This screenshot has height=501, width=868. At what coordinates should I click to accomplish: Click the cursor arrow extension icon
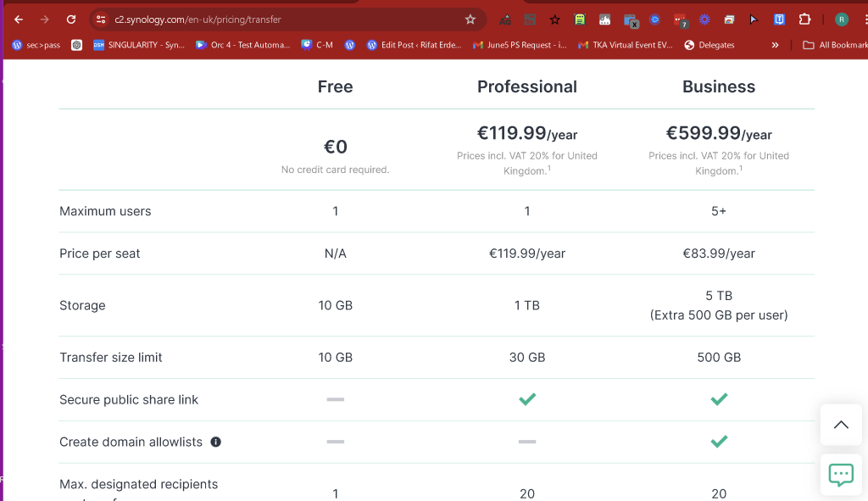[754, 20]
